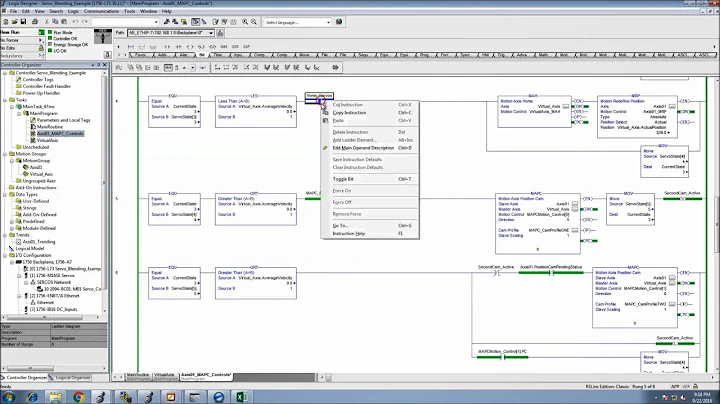This screenshot has width=720, height=404.
Task: Insert an OTE output coil instruction
Action: [190, 46]
